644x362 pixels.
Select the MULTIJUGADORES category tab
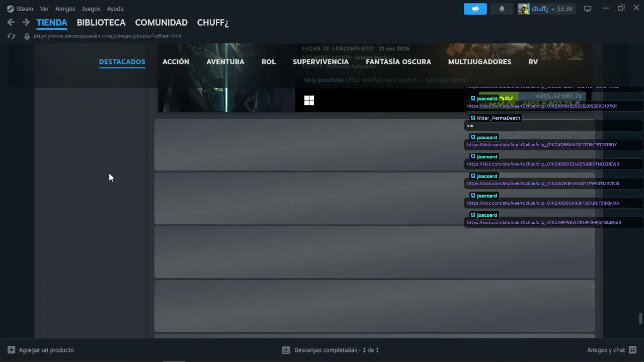coord(479,62)
